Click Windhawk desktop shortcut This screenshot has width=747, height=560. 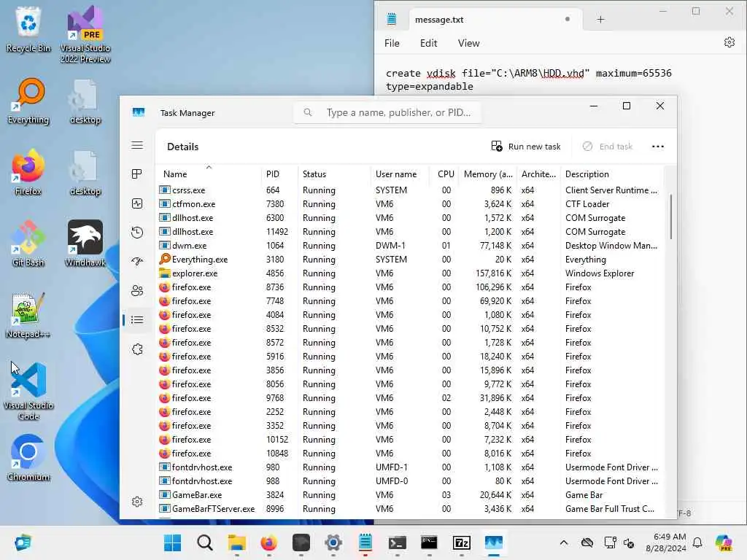[x=85, y=244]
